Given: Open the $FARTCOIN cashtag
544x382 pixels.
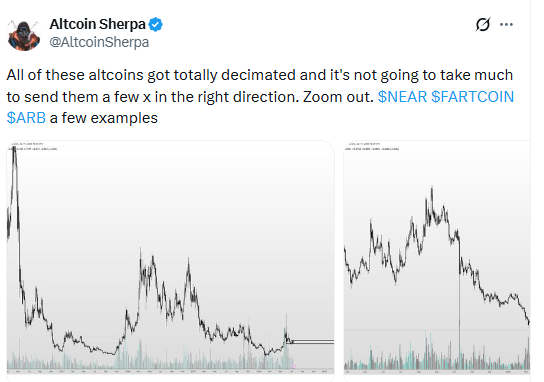Looking at the screenshot, I should coord(472,97).
